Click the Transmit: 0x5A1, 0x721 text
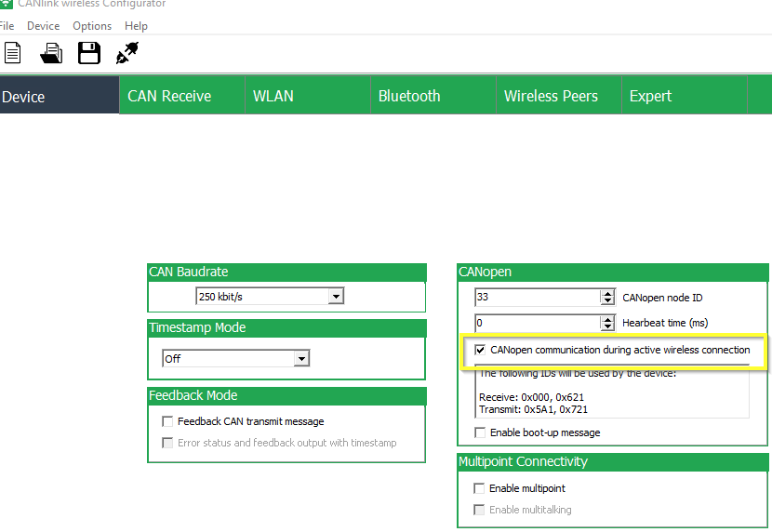The image size is (772, 532). pos(533,409)
